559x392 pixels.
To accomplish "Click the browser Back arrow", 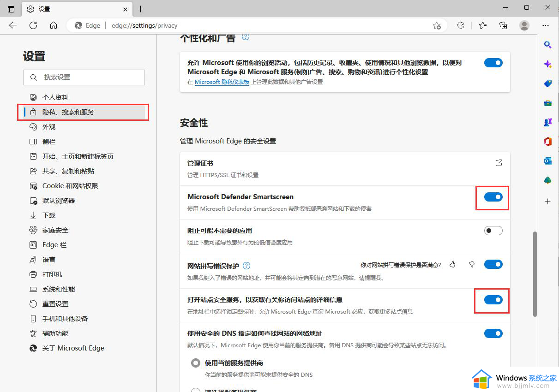I will 13,25.
